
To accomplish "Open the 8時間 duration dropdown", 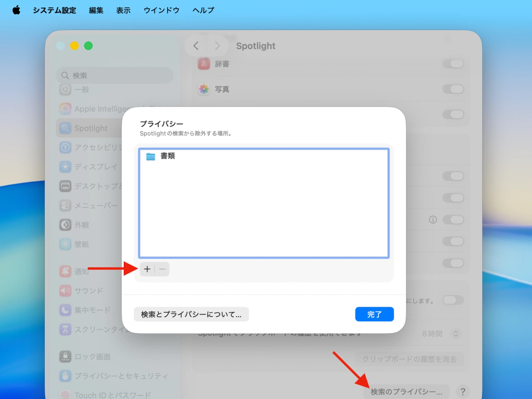I will [456, 333].
